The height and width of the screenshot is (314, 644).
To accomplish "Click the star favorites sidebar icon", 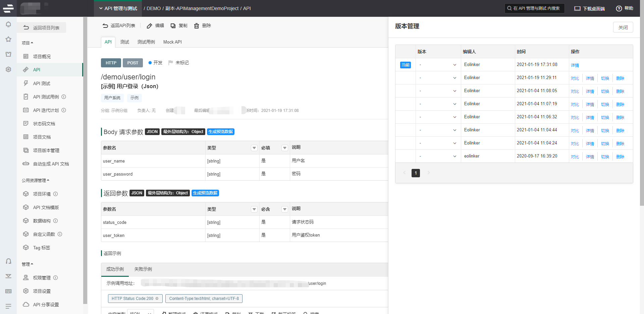I will coord(8,39).
